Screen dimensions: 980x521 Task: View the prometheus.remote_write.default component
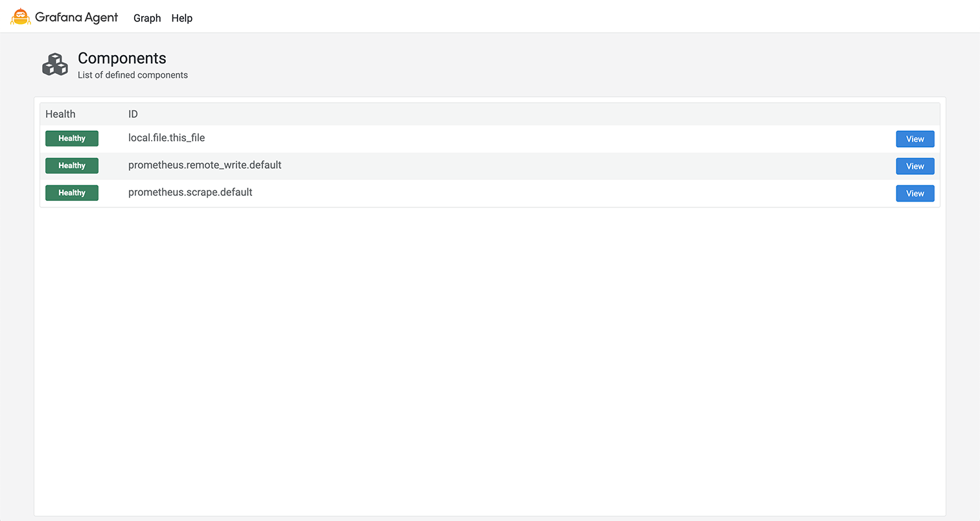click(x=915, y=166)
